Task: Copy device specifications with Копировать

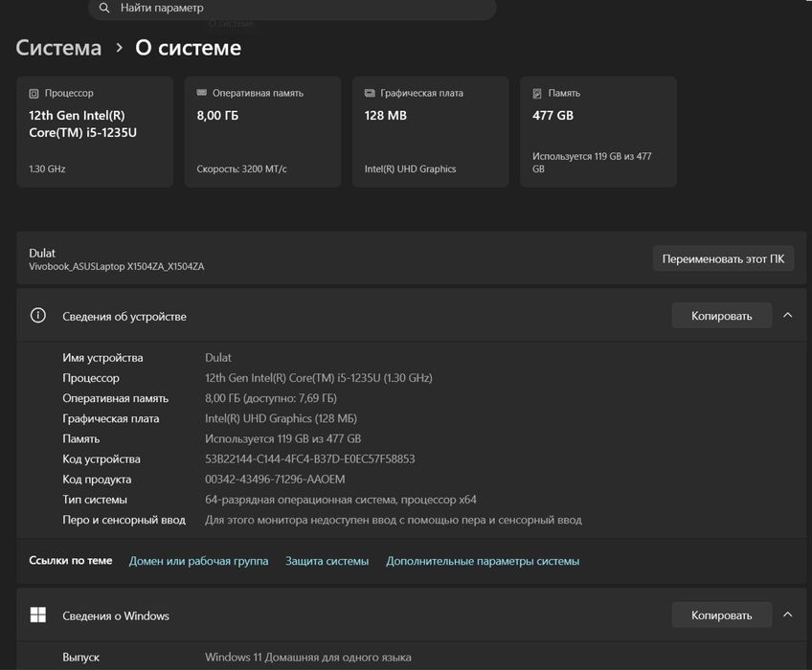Action: tap(721, 316)
